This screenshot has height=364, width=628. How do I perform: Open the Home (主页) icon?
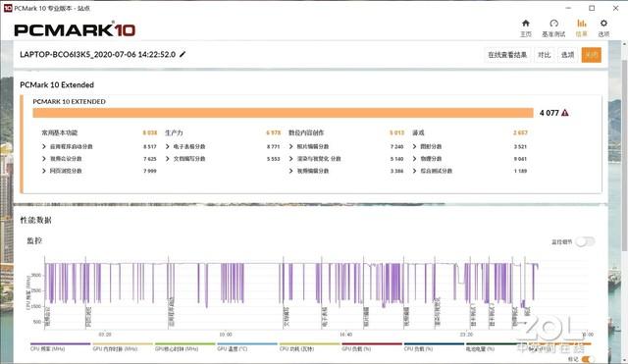pos(526,27)
